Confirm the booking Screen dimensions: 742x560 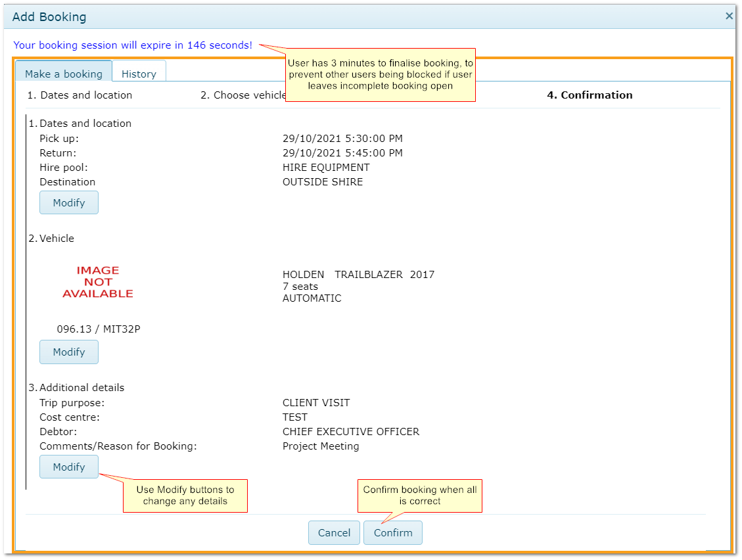coord(393,532)
